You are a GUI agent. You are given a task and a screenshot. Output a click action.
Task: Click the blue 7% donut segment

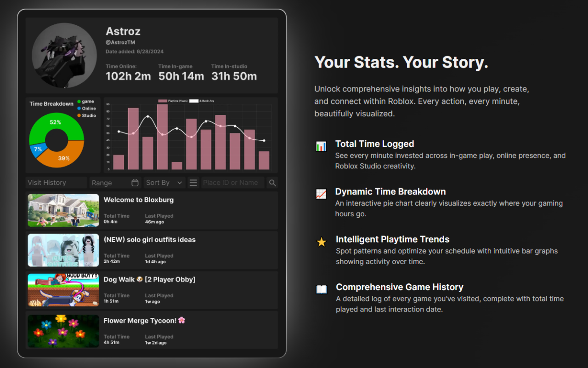38,149
